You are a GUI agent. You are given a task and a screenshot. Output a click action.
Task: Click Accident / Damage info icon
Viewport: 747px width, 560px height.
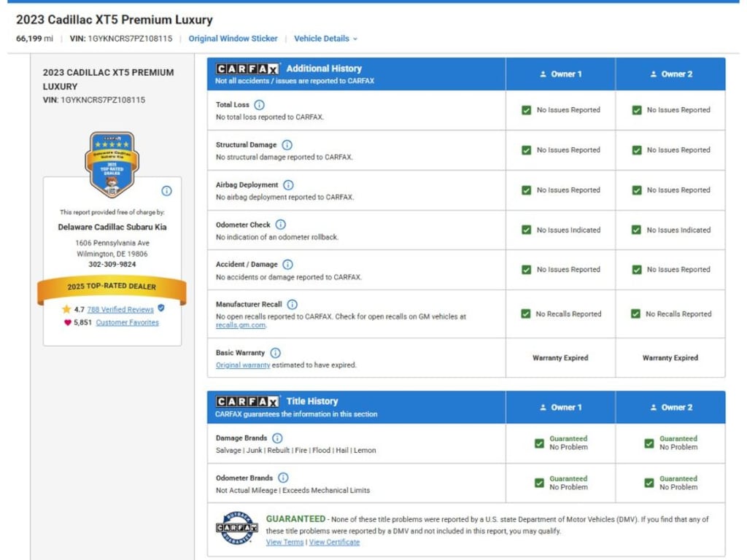(287, 264)
